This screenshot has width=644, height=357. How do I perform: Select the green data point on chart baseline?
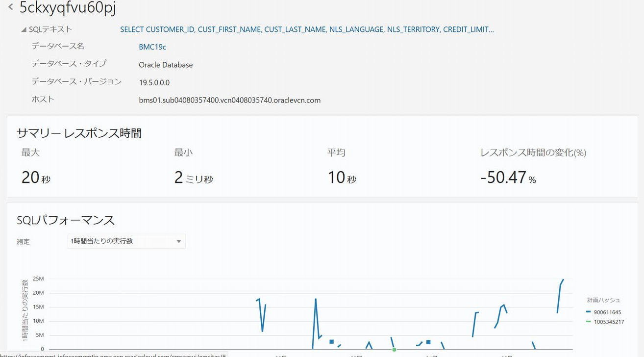tap(394, 350)
